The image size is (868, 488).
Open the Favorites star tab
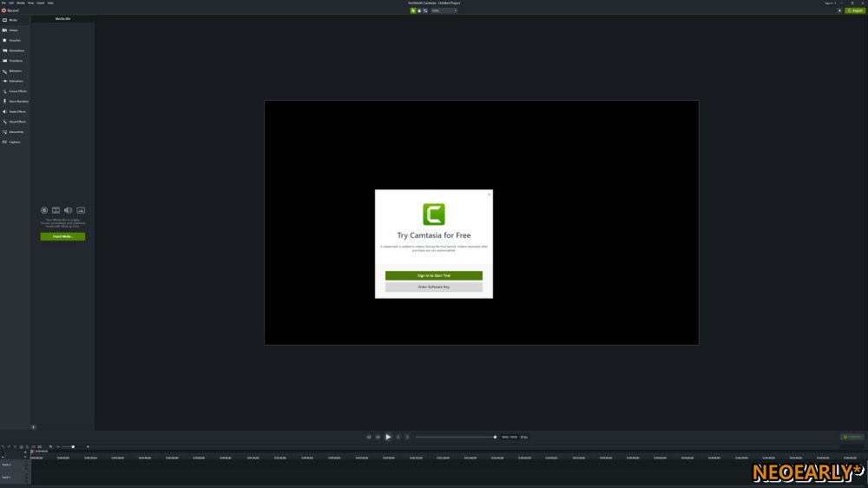pos(15,41)
